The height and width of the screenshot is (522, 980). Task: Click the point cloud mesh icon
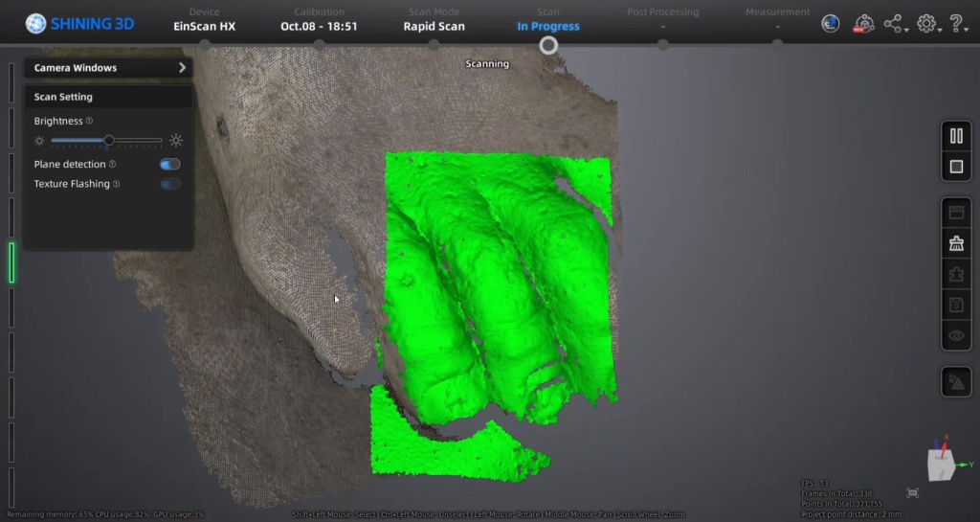(x=956, y=382)
